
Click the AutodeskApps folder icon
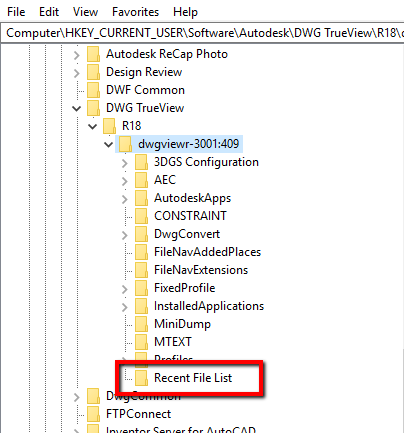[141, 198]
